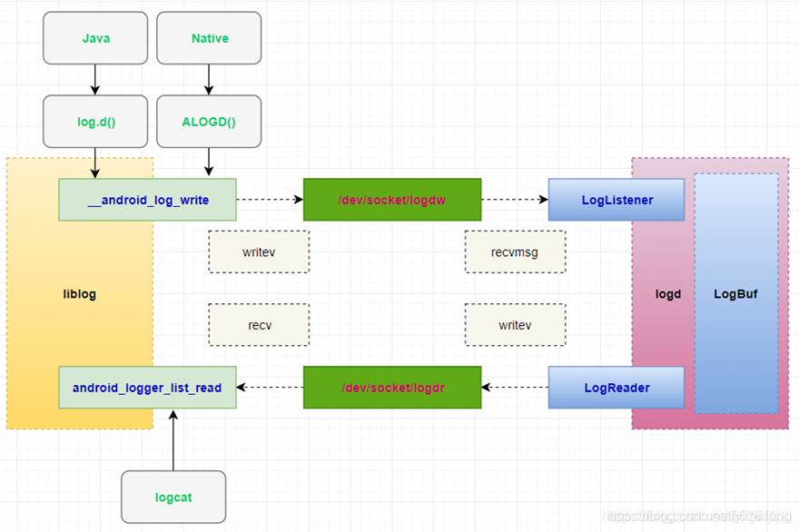Click the logcat box

pos(173,498)
